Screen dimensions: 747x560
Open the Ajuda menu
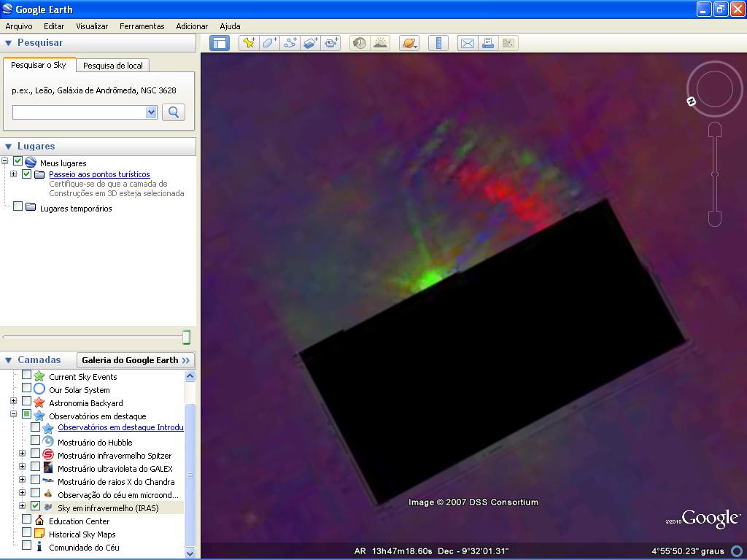coord(230,27)
